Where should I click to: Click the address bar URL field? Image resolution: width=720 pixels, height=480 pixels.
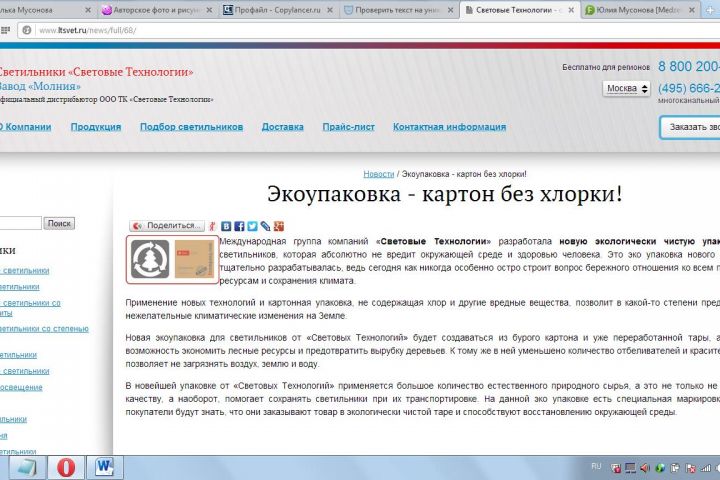(x=367, y=30)
